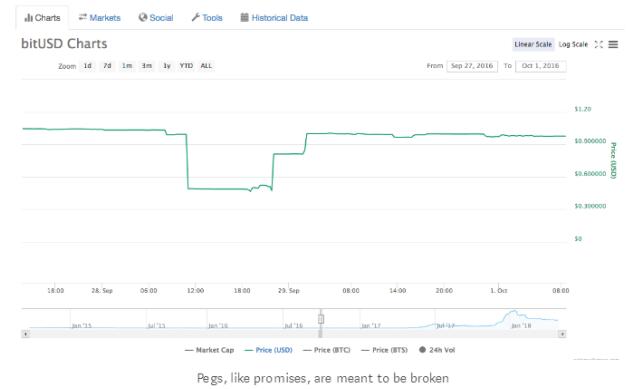The image size is (632, 389).
Task: Toggle the Price (BTC) series legend
Action: coord(326,350)
